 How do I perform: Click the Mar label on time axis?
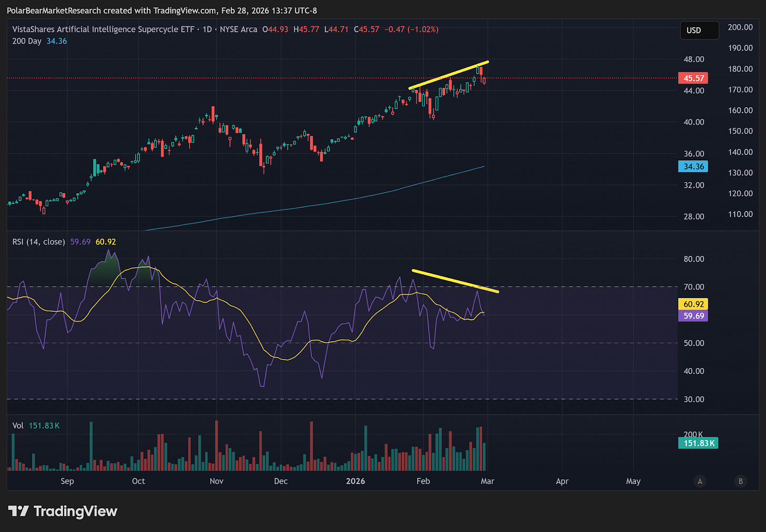point(488,481)
